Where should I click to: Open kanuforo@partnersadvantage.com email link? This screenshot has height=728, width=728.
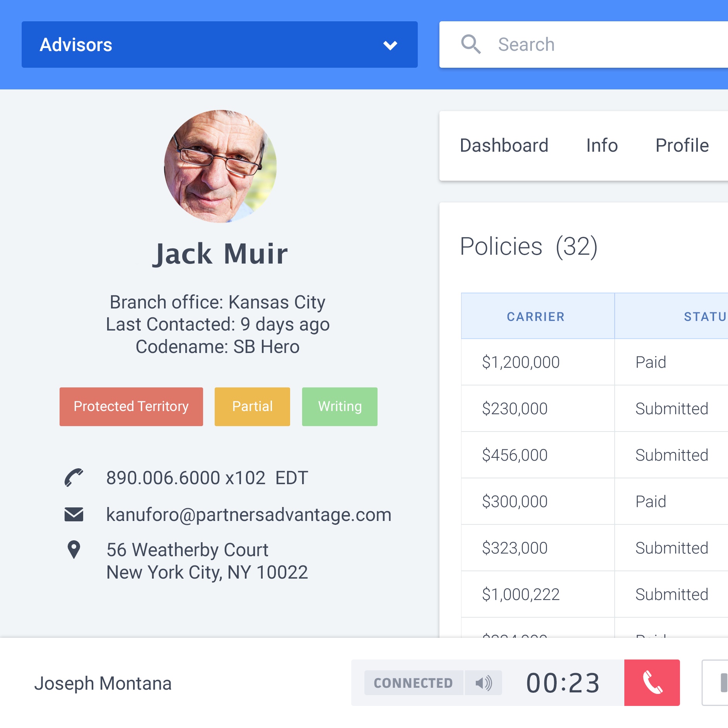[249, 515]
